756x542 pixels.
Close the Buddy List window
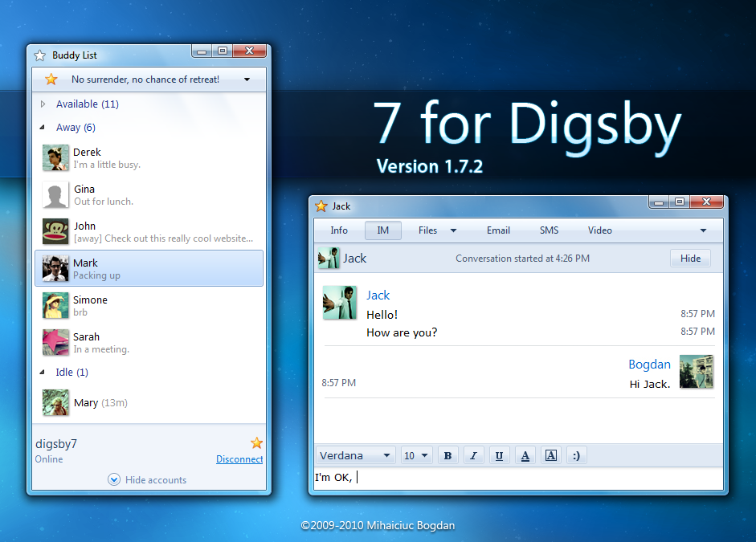tap(249, 51)
